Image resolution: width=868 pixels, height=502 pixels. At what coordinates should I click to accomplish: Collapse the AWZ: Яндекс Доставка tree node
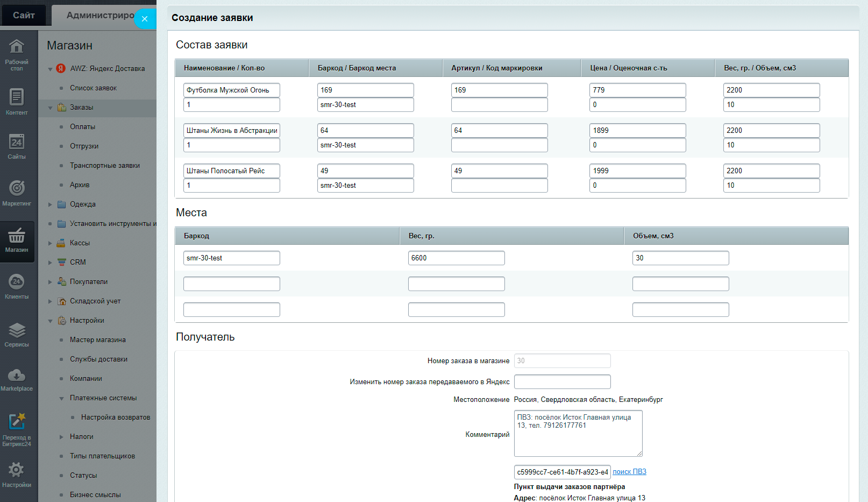(50, 69)
